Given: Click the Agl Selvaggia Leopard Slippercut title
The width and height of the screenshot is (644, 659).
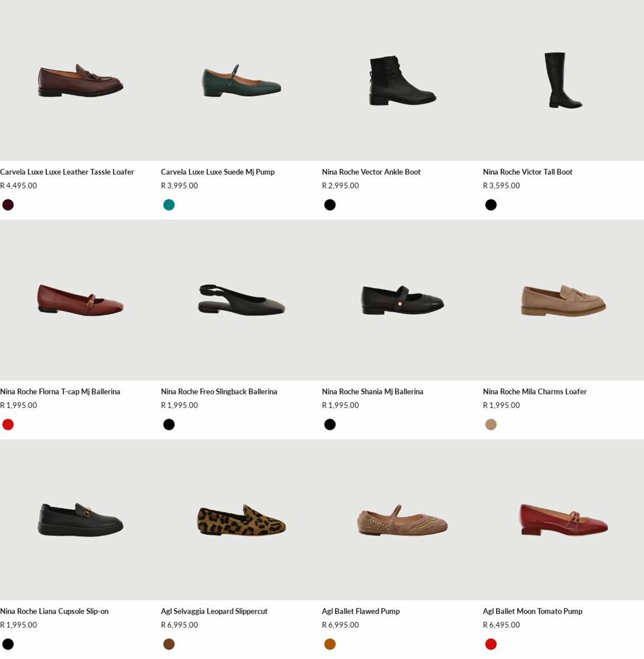Looking at the screenshot, I should pos(214,612).
